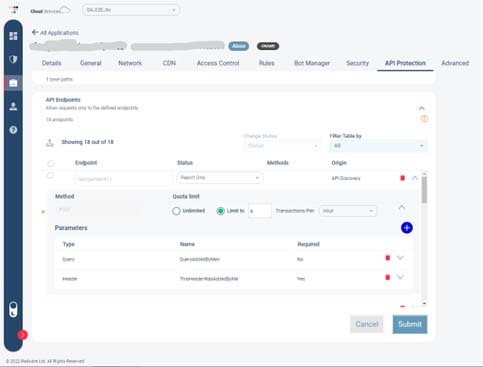Open the dashboard grid icon in sidebar
Image resolution: width=483 pixels, height=367 pixels.
[13, 36]
